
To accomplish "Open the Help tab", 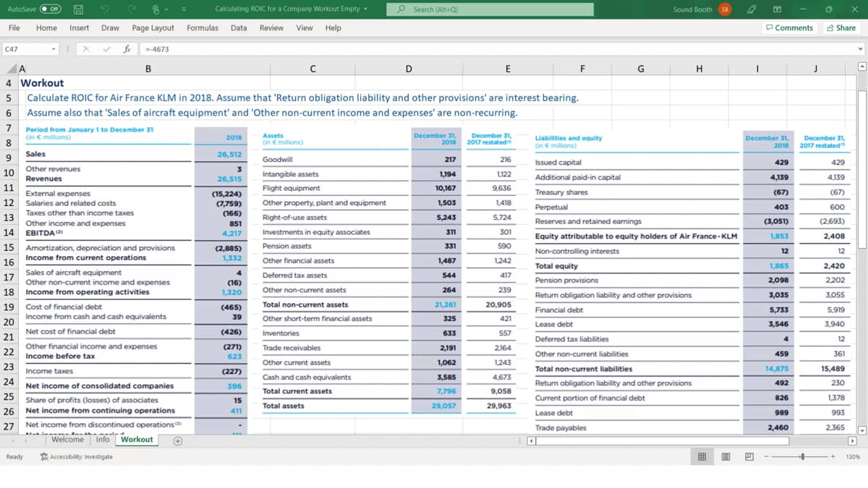I will point(333,27).
